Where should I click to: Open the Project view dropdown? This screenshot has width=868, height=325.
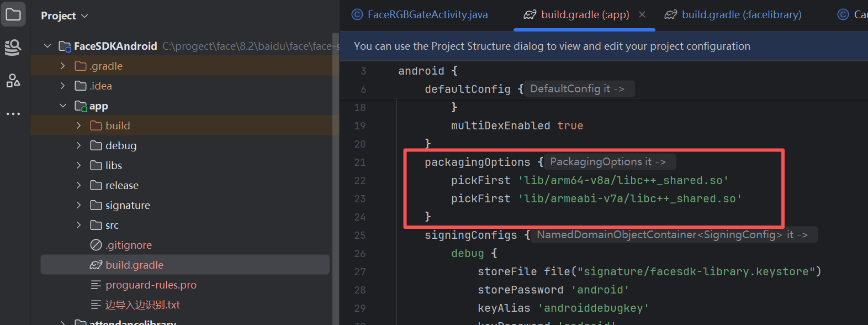(x=64, y=16)
